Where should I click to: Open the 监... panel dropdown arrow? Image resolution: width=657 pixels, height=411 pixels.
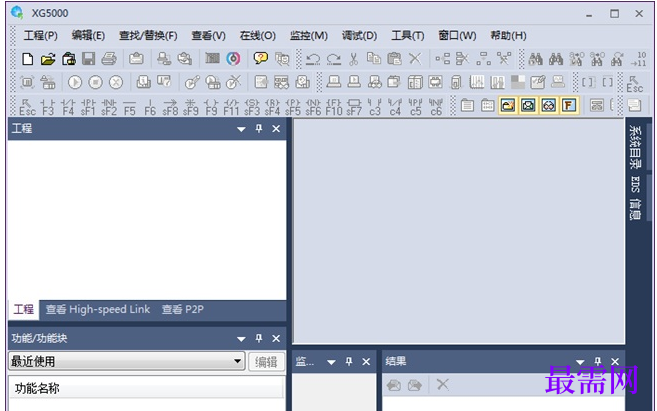click(x=331, y=362)
